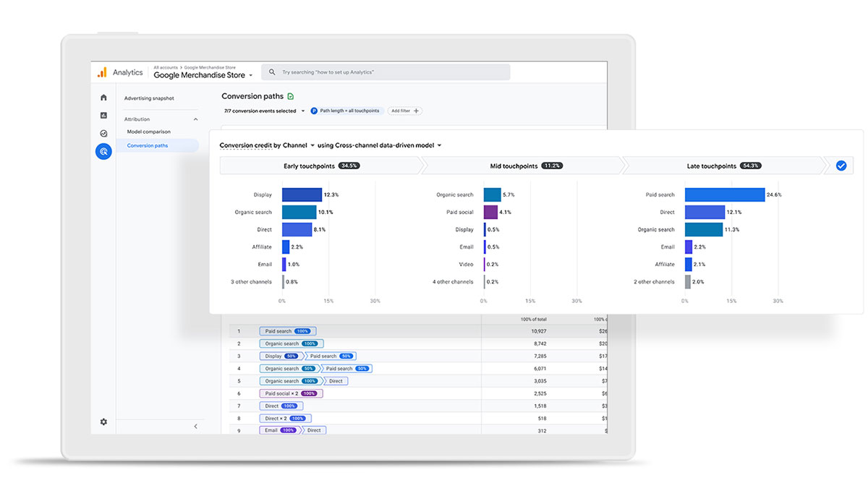The height and width of the screenshot is (496, 868).
Task: Toggle the blue checkmark beside Late touchpoints
Action: pyautogui.click(x=841, y=166)
